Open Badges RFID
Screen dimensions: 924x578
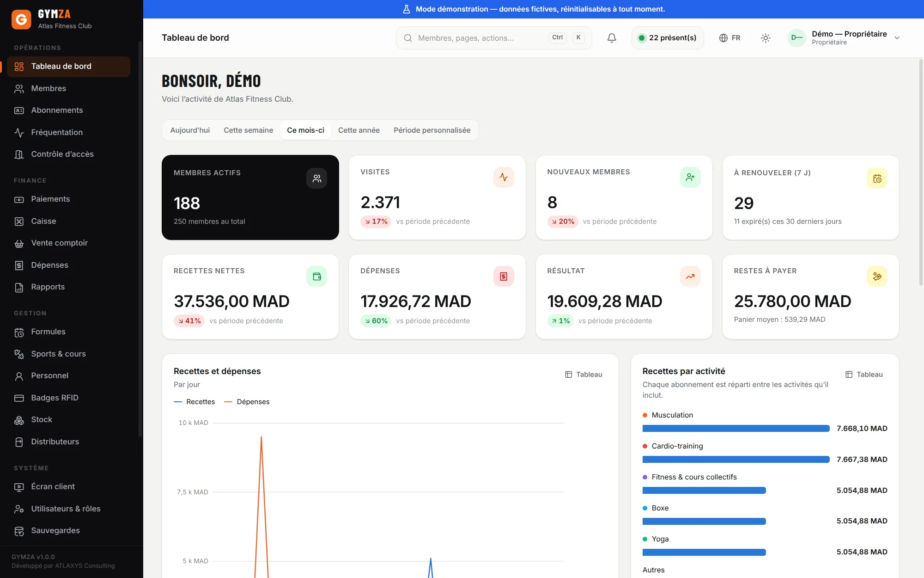pos(68,398)
